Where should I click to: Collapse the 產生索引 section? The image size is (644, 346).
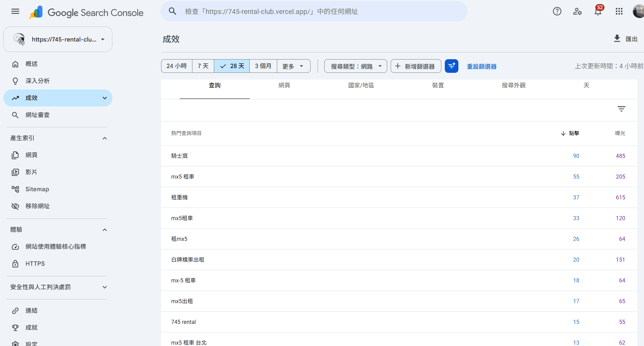coord(105,138)
